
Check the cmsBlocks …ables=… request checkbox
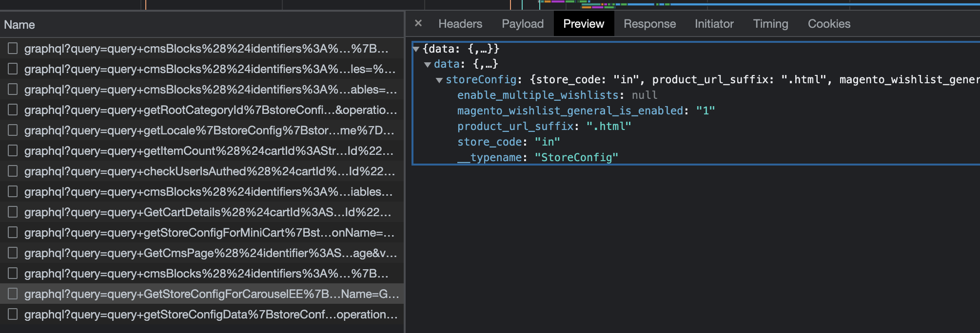pos(13,89)
